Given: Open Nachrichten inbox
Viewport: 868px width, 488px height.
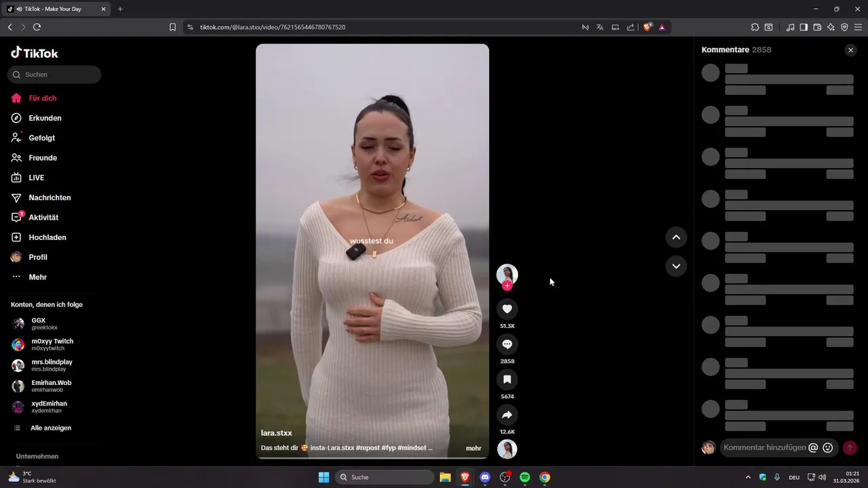Looking at the screenshot, I should click(x=41, y=197).
